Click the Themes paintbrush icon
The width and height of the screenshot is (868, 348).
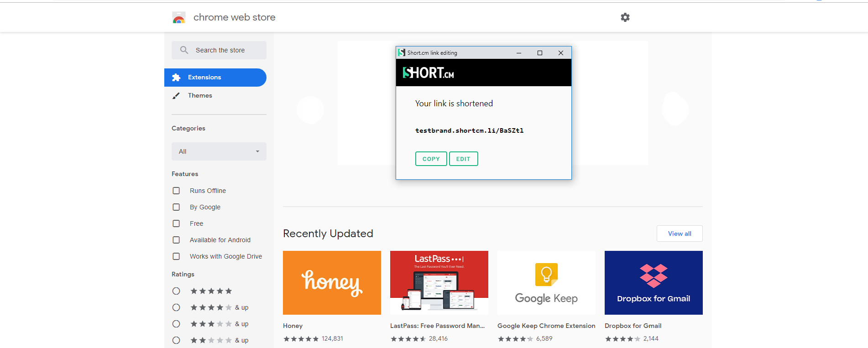176,96
